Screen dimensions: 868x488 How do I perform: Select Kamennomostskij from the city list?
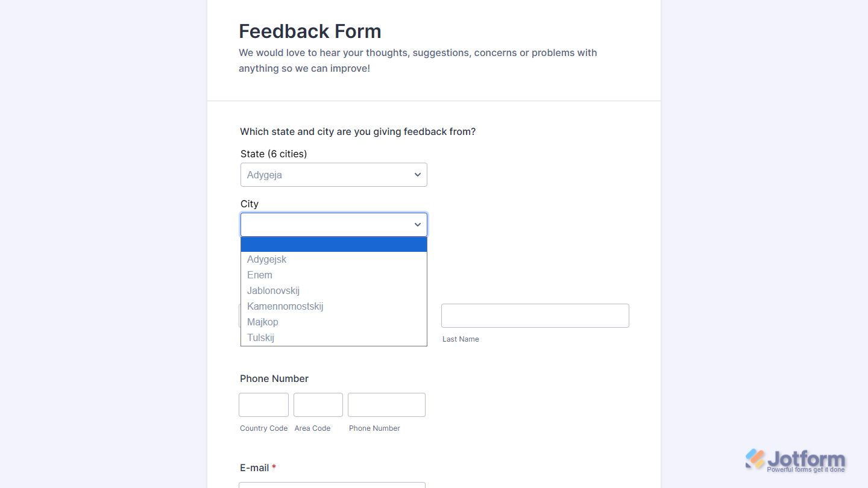pyautogui.click(x=285, y=306)
